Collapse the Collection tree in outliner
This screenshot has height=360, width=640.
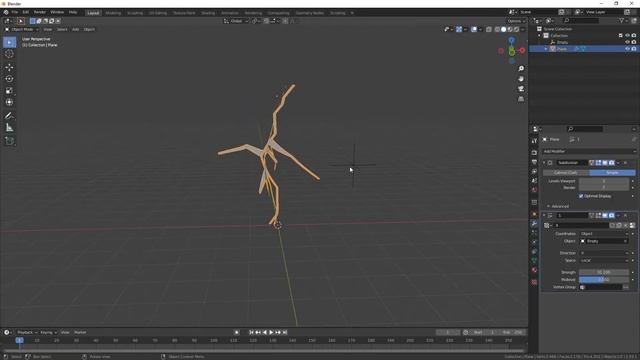pyautogui.click(x=540, y=36)
